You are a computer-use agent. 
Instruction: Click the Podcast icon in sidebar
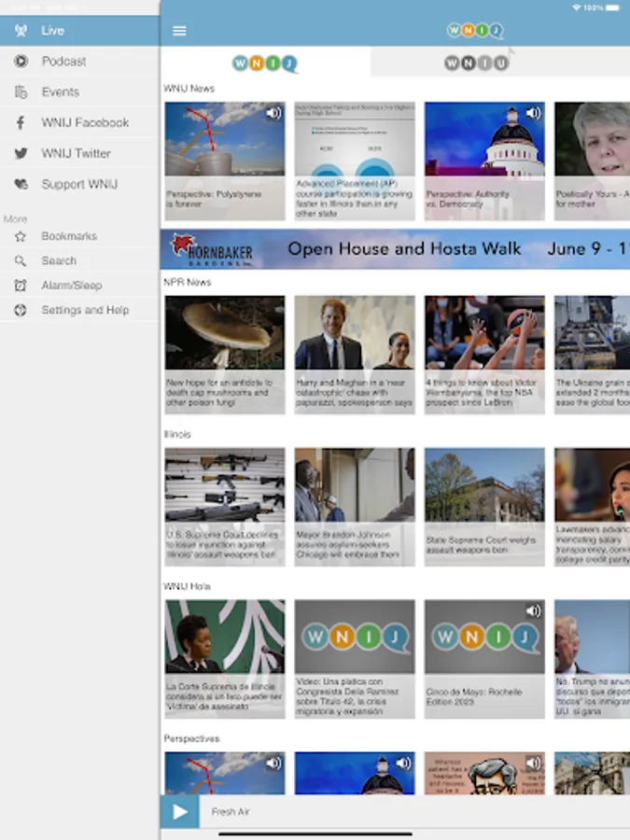click(x=21, y=61)
